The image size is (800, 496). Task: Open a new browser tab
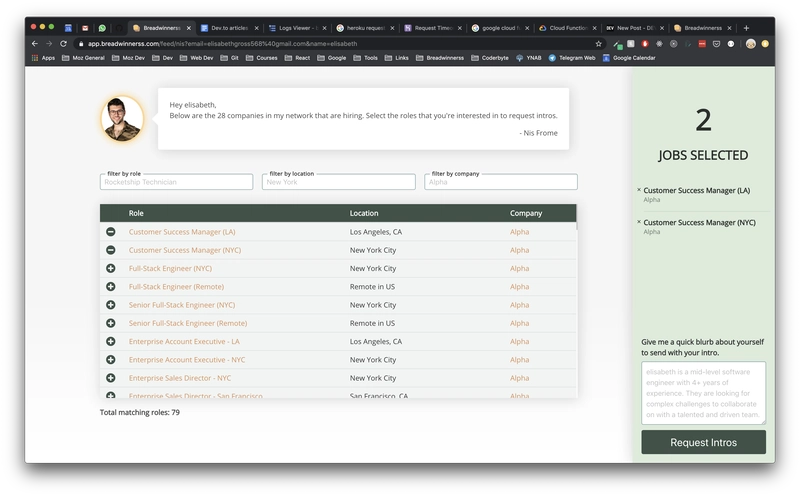[746, 28]
